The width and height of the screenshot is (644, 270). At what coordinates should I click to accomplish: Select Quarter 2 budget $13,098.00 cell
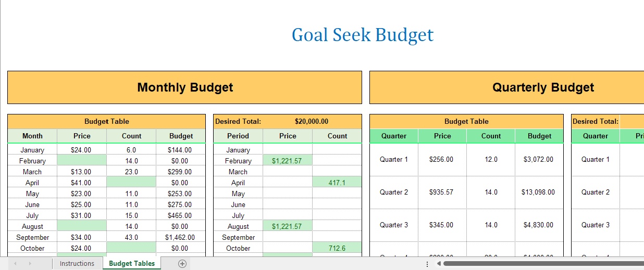point(538,192)
